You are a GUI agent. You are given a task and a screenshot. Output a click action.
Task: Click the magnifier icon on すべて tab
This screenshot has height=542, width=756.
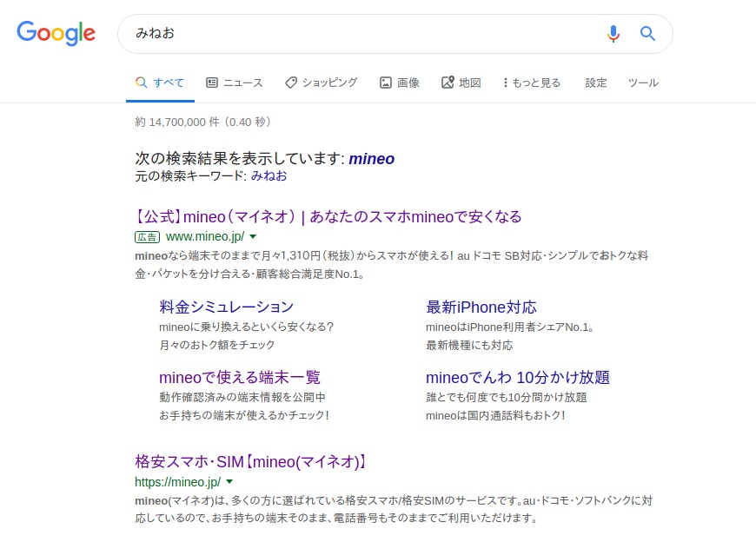point(142,83)
